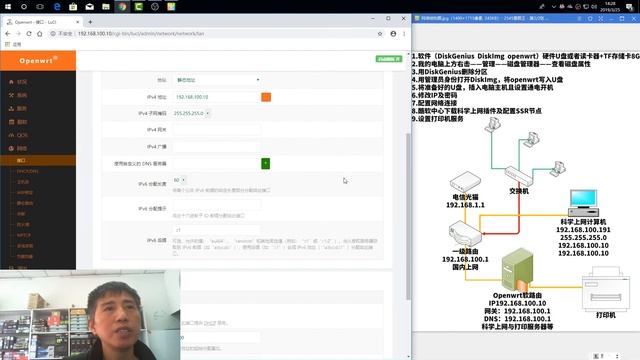Click the taskbar clock and date

click(610, 7)
